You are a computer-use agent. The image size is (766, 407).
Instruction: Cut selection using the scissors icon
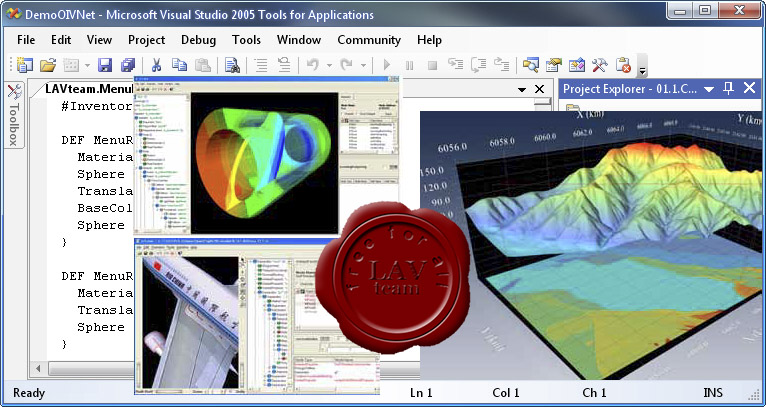pyautogui.click(x=156, y=64)
